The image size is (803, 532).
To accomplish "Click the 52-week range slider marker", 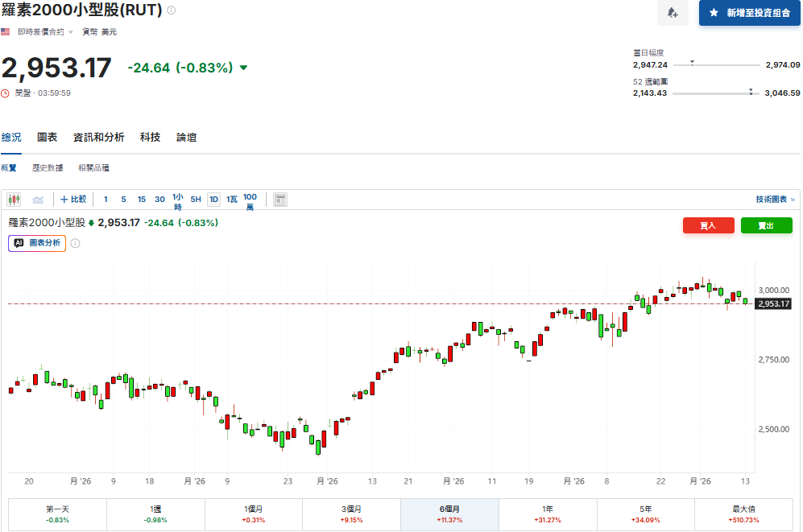I will click(751, 92).
